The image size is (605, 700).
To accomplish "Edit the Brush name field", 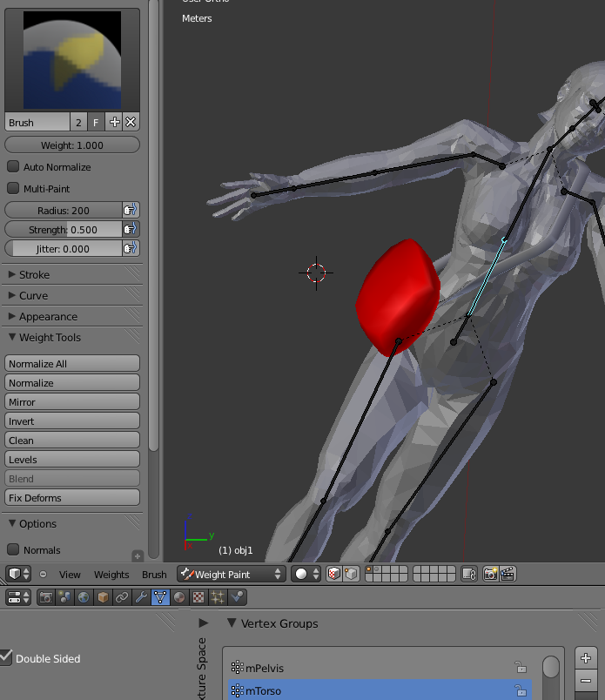I will [x=37, y=122].
